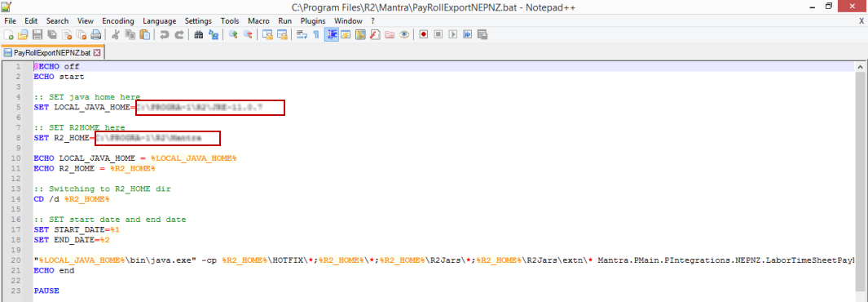Click the Paste clipboard icon

(x=144, y=35)
